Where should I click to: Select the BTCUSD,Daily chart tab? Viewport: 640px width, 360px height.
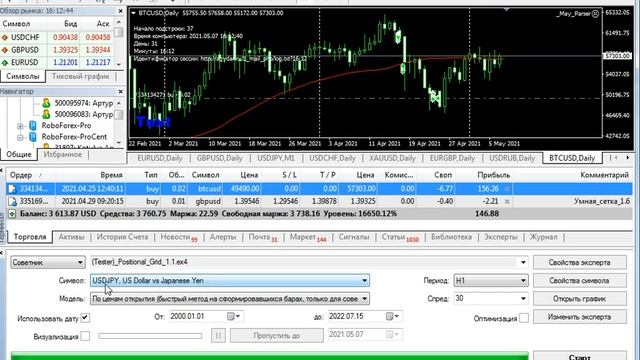(x=572, y=158)
